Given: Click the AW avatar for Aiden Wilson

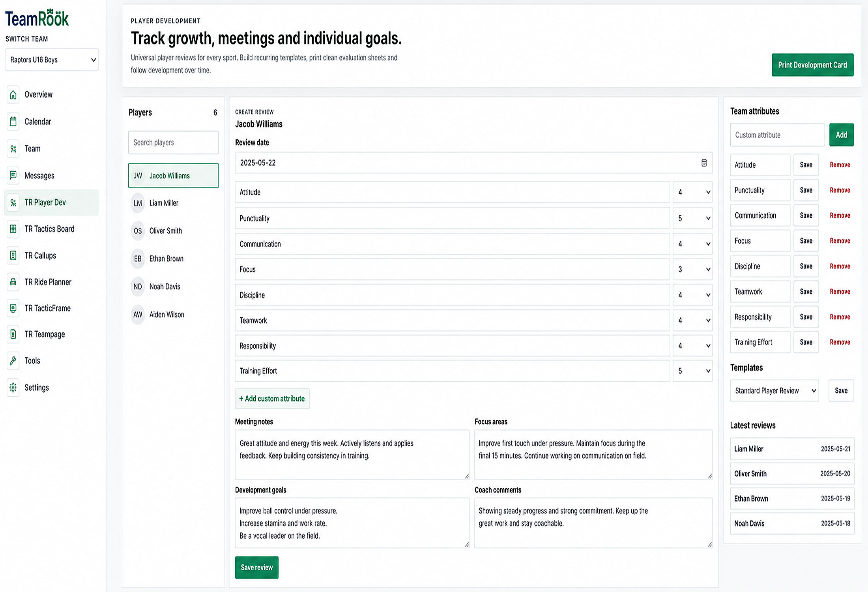Looking at the screenshot, I should (x=138, y=315).
